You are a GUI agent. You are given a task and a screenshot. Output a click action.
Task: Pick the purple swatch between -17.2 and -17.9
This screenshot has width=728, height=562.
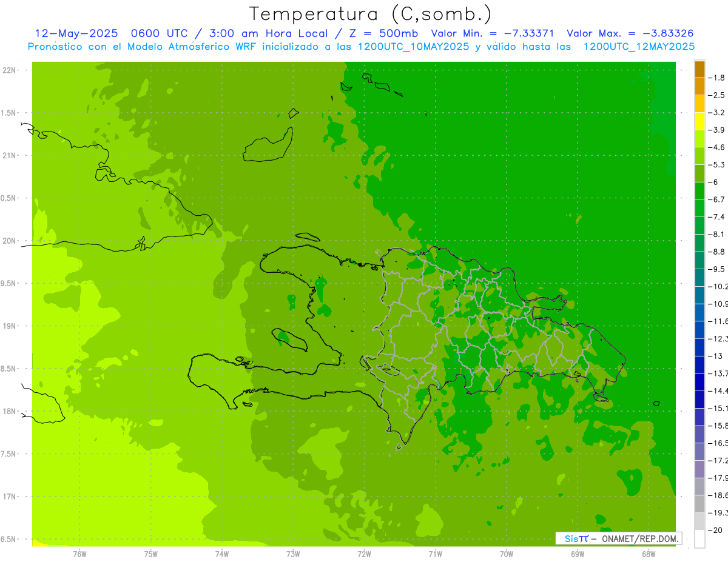[x=699, y=469]
